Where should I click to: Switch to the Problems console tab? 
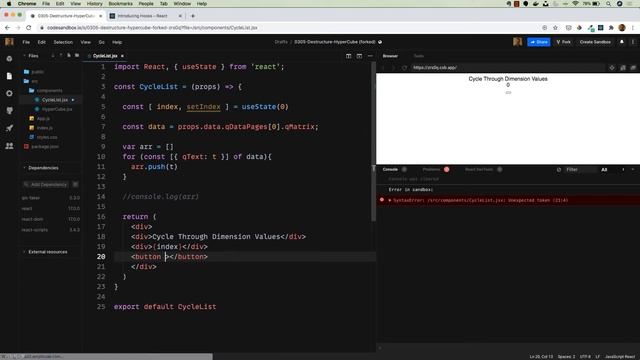click(x=431, y=169)
